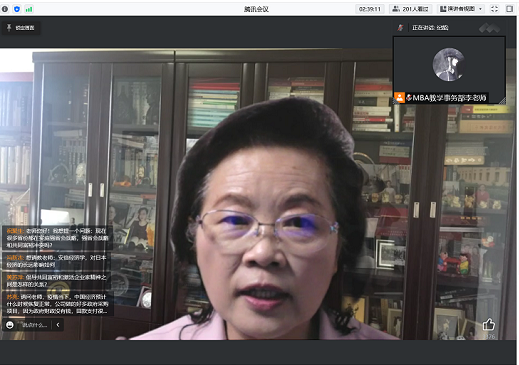This screenshot has height=365, width=519.
Task: Click the orange host badge on the thumbnail
Action: click(x=399, y=97)
